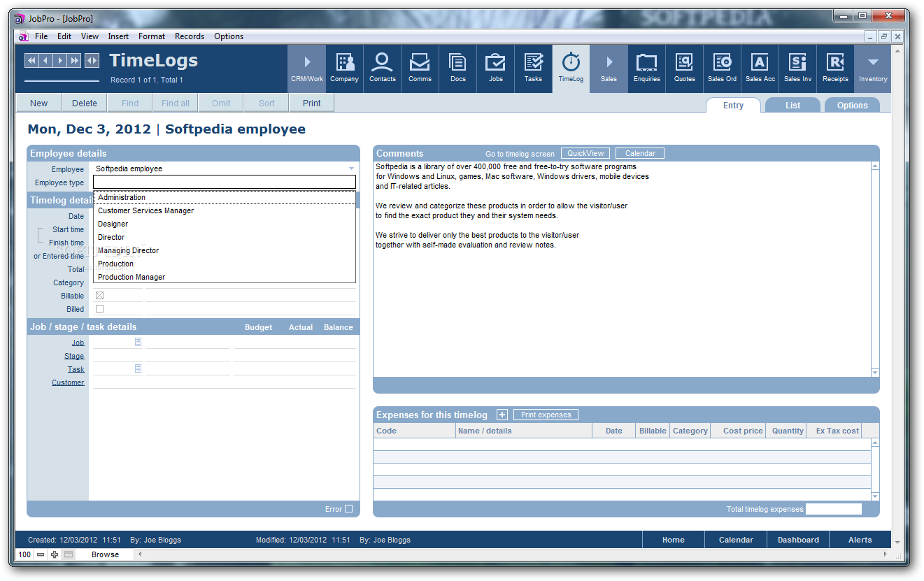Open the Job lookup list icon
Viewport: 924px width, 581px height.
click(138, 342)
